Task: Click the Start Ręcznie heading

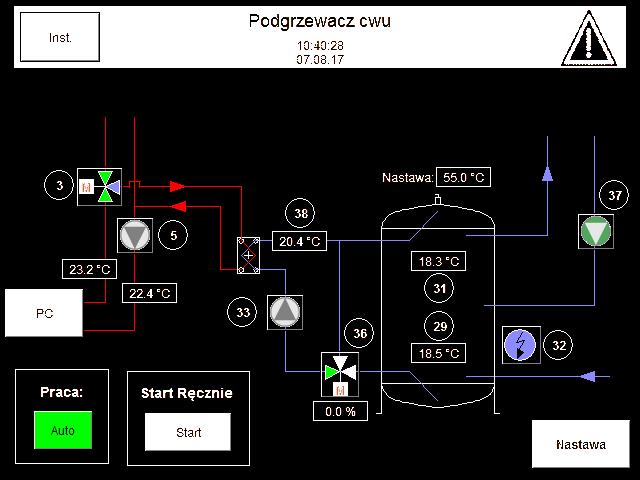Action: 187,393
